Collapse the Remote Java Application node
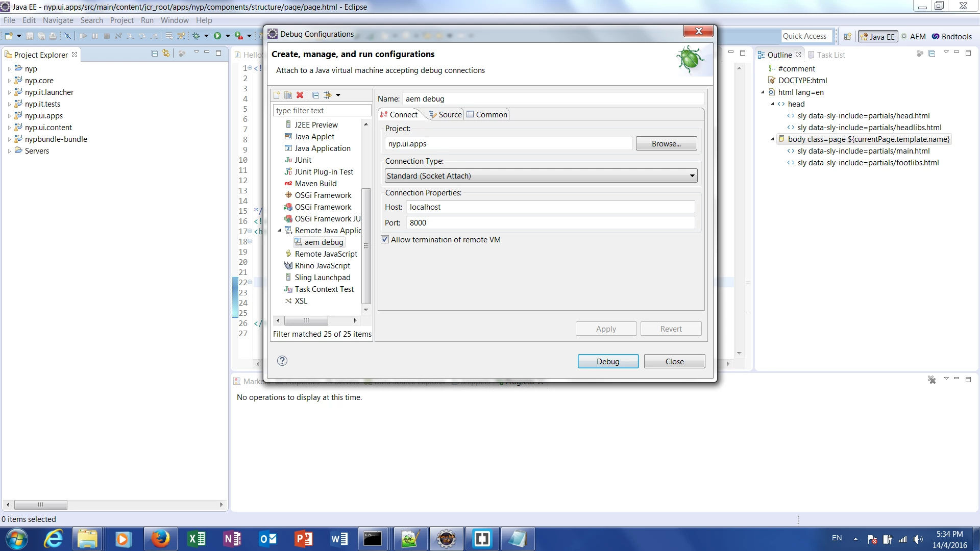 coord(279,231)
